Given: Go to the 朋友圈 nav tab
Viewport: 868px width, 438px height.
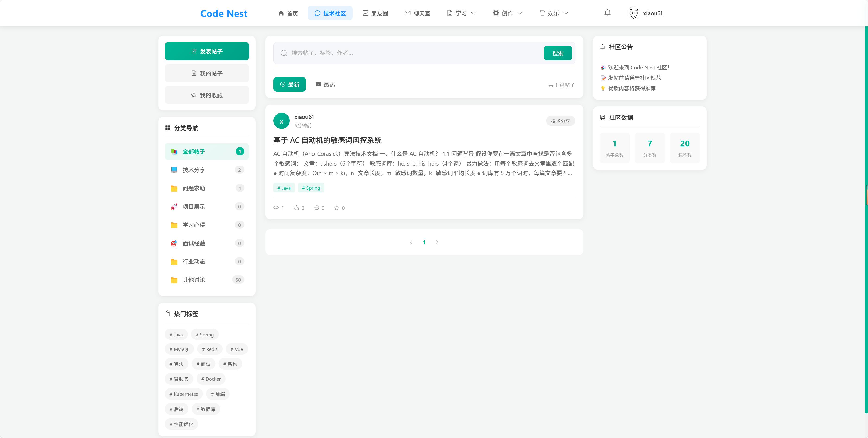Looking at the screenshot, I should [x=375, y=13].
